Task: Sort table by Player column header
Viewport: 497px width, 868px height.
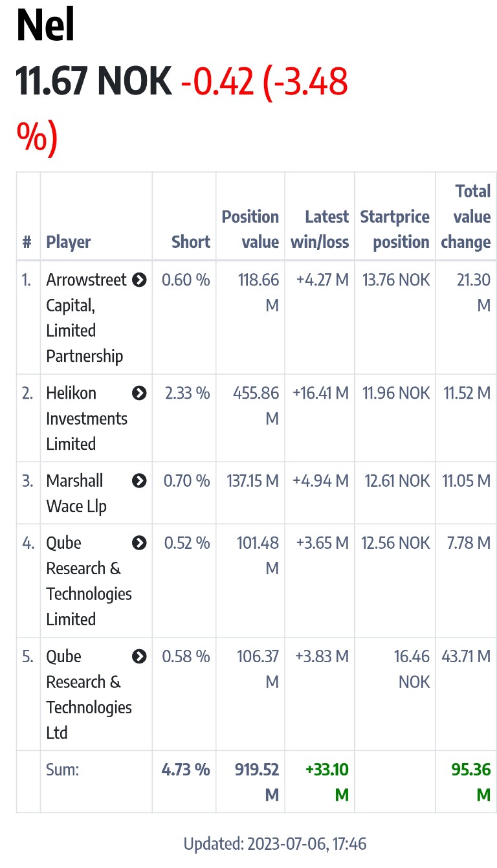Action: tap(69, 242)
